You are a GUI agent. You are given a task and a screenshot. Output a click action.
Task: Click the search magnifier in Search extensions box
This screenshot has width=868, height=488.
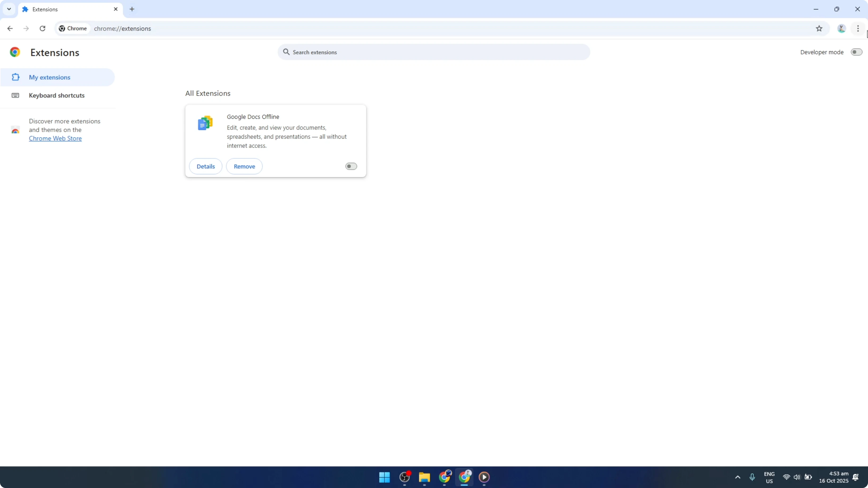click(286, 52)
